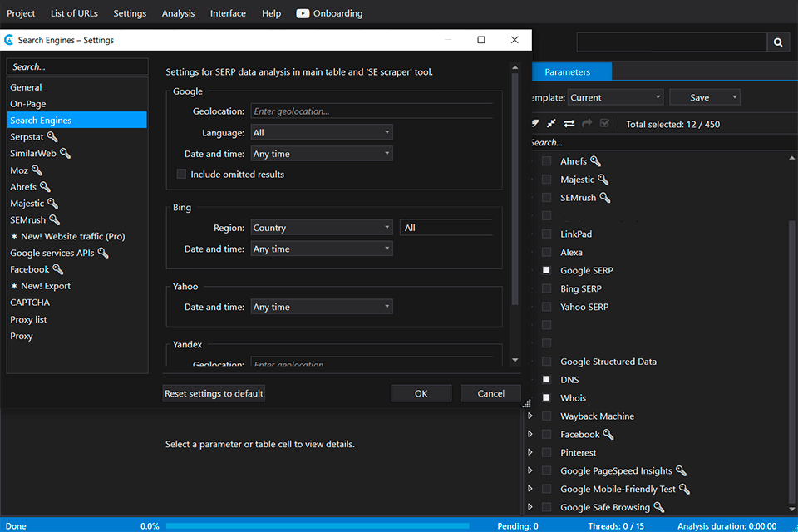Enable the Include omitted results checkbox
The width and height of the screenshot is (798, 532).
coord(181,174)
